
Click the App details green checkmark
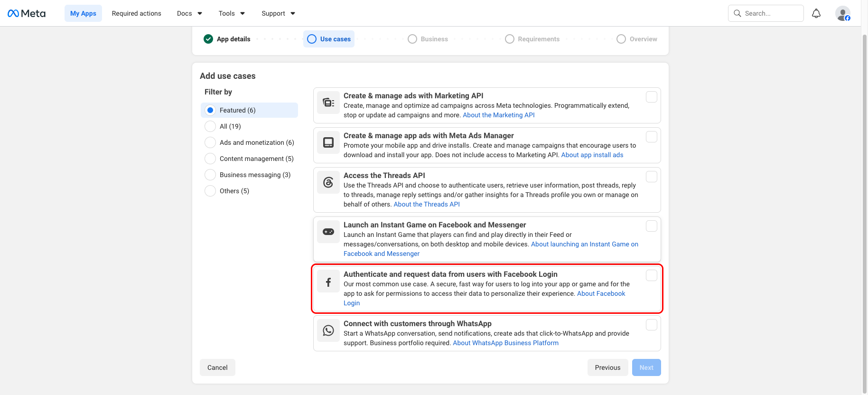(208, 39)
